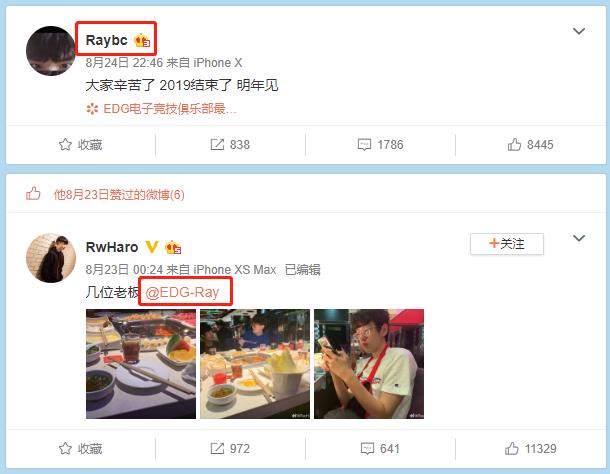Open the Raybc username profile link
Viewport: 610px width, 474px height.
106,40
